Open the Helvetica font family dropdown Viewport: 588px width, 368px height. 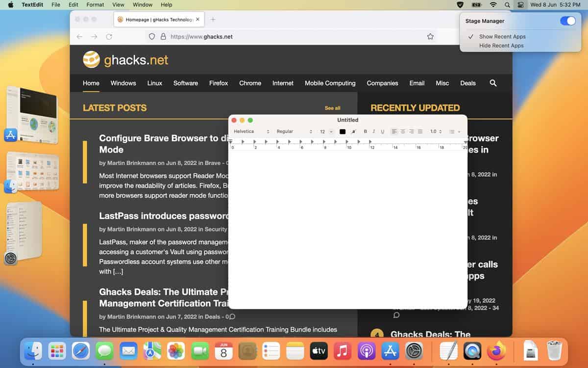click(251, 131)
